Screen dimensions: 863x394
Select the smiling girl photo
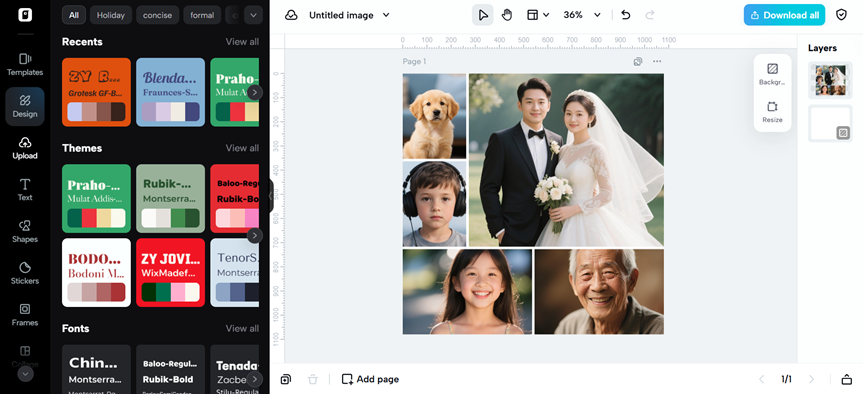click(x=467, y=292)
